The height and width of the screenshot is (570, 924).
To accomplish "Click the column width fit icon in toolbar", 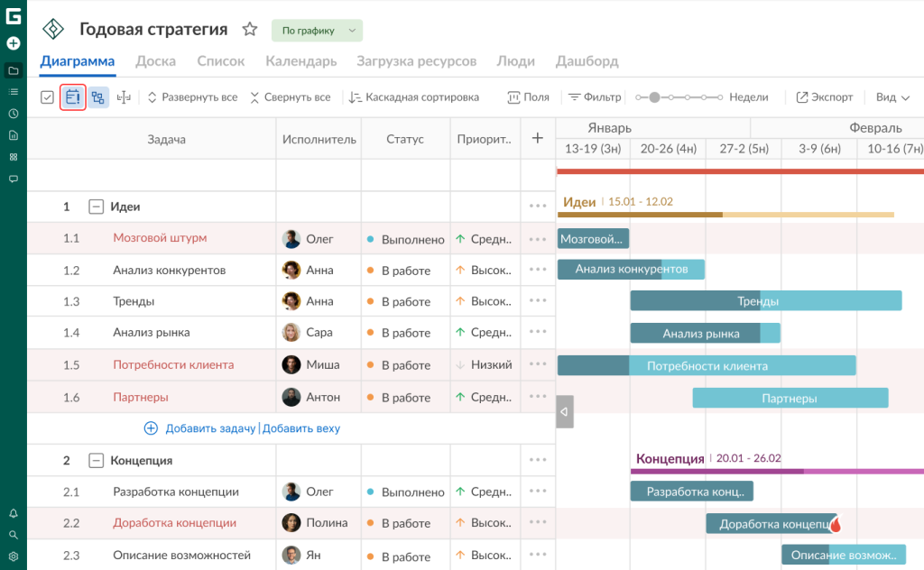I will coord(124,97).
